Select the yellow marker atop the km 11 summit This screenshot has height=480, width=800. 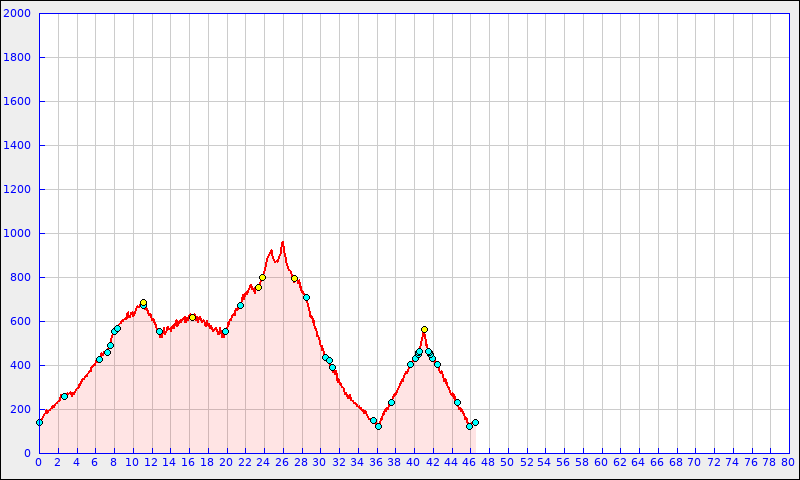tap(143, 302)
